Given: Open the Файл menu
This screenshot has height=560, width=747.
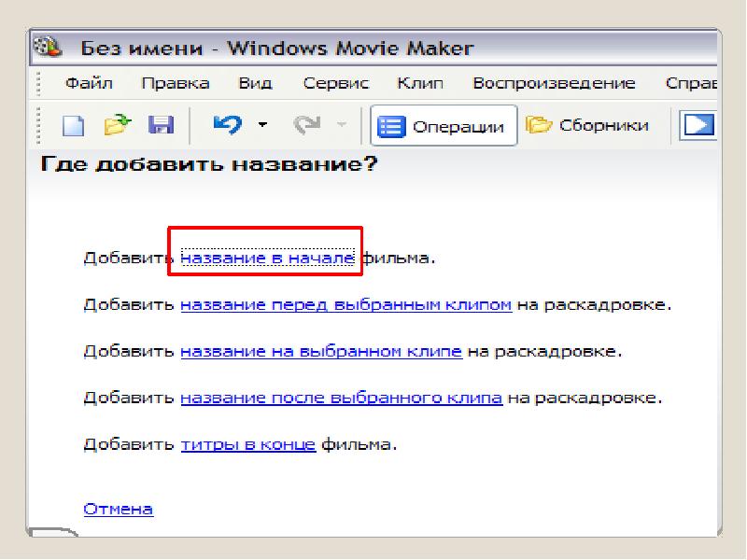Looking at the screenshot, I should coord(89,83).
